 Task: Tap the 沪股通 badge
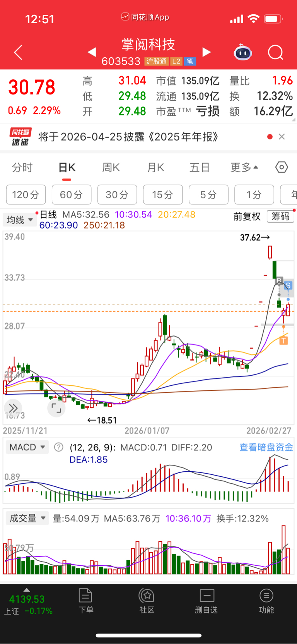(157, 61)
